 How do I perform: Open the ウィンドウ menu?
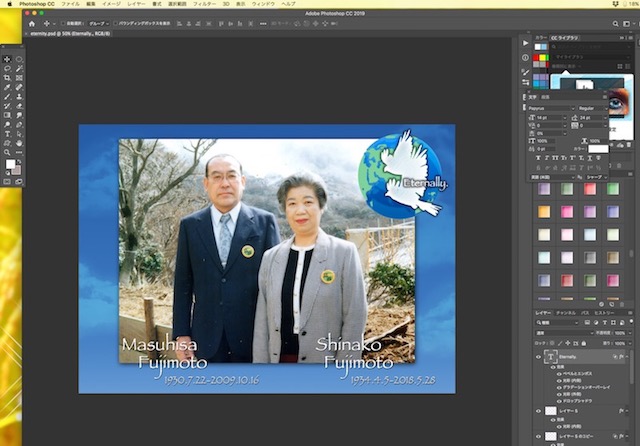[x=263, y=4]
